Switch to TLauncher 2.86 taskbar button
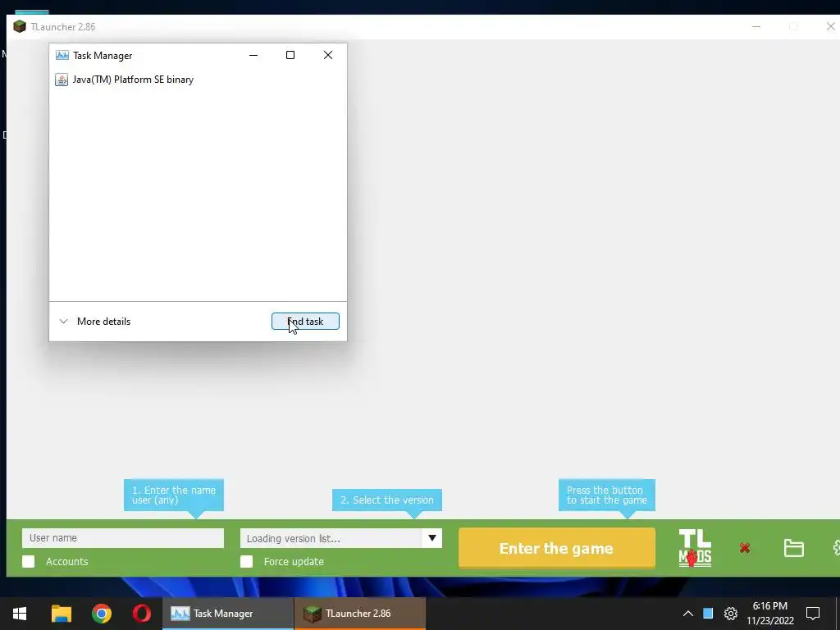 pos(360,614)
